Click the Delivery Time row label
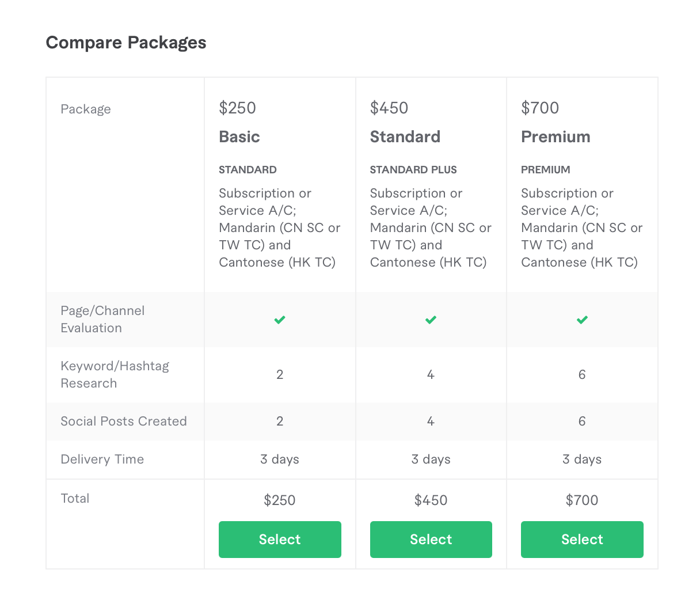The image size is (700, 615). pyautogui.click(x=102, y=460)
